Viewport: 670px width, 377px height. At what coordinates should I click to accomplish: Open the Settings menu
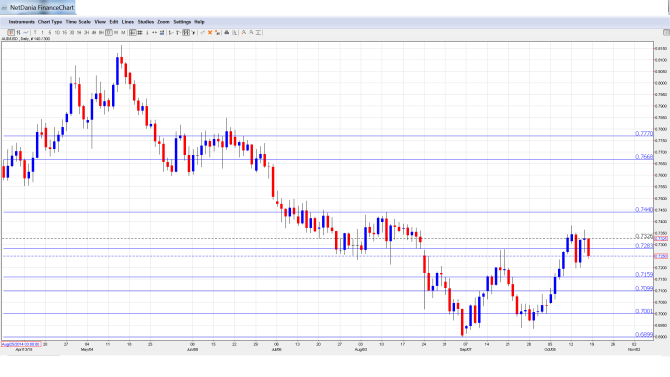[182, 22]
